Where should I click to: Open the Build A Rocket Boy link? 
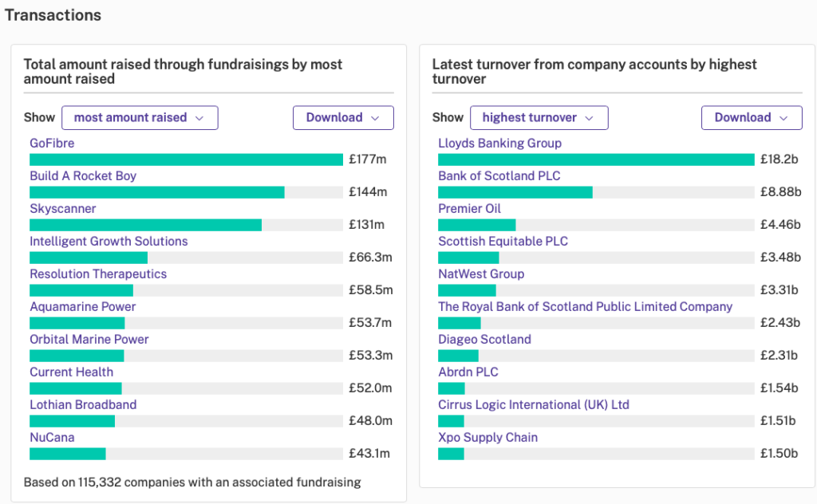[x=83, y=176]
